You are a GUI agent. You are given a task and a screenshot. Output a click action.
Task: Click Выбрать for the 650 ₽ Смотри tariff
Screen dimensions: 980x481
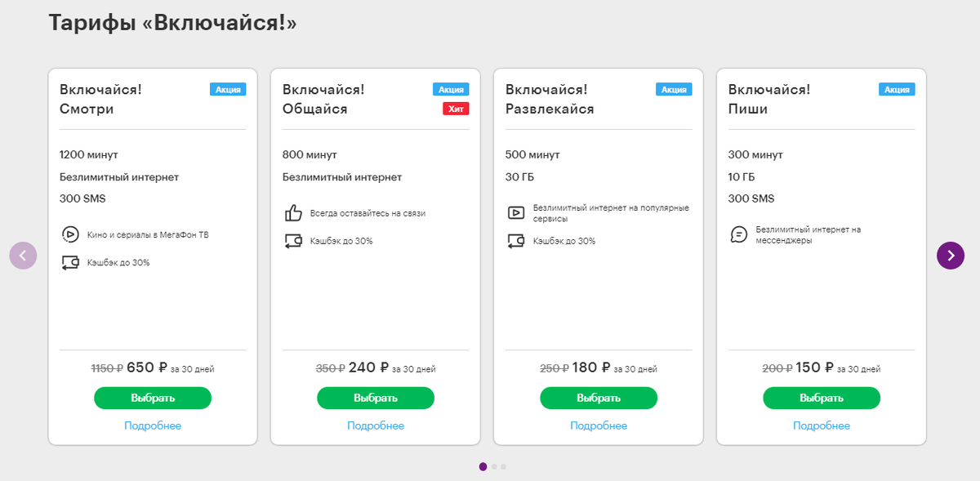pos(153,399)
